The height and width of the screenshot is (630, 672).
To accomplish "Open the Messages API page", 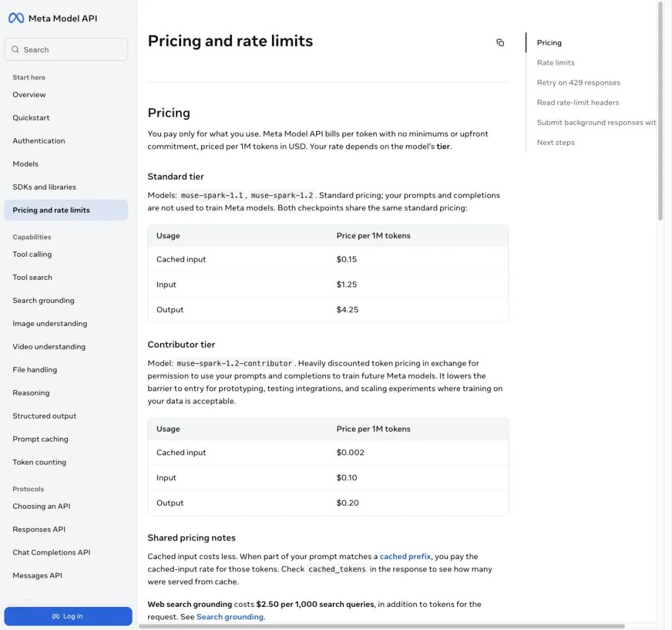I will coord(37,576).
